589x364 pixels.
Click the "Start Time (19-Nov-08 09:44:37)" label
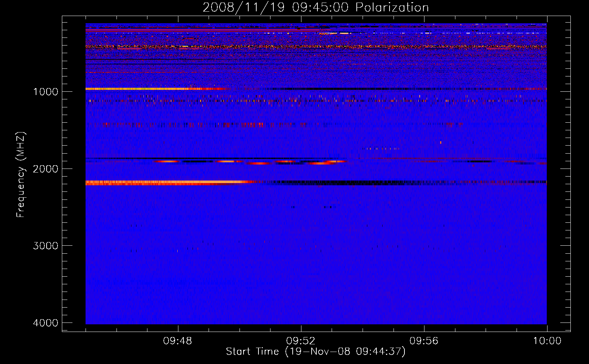(x=316, y=352)
